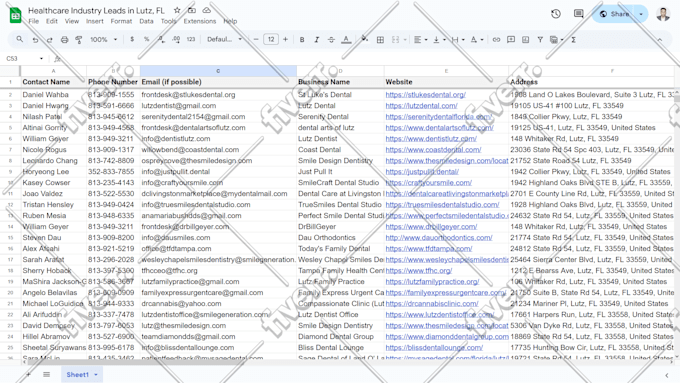This screenshot has width=680, height=383.
Task: Open the font family dropdown
Action: coord(224,39)
